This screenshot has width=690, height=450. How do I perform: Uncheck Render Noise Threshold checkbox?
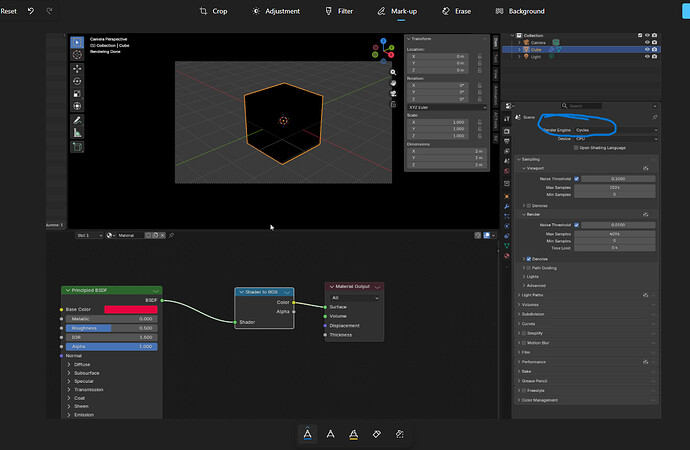coord(576,225)
